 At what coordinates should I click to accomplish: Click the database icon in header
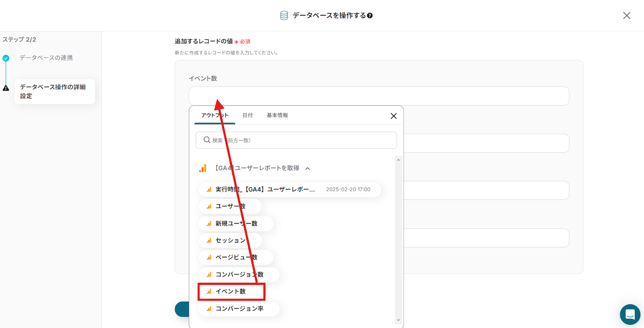click(x=284, y=16)
